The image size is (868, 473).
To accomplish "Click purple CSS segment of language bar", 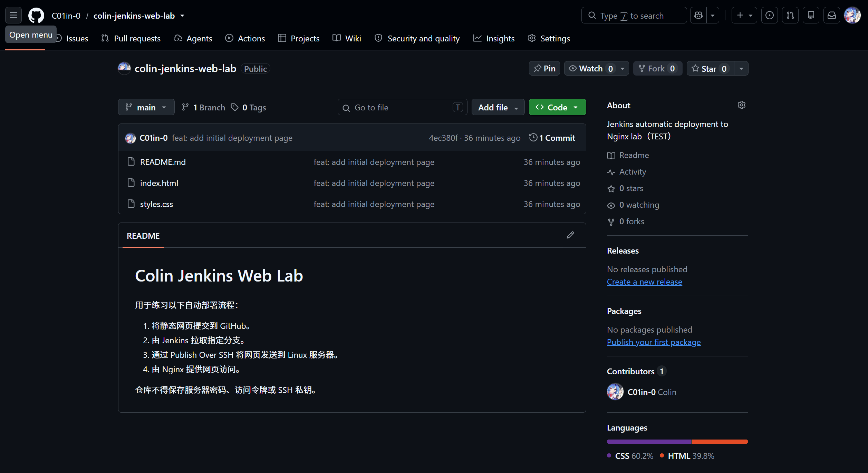I will point(649,442).
